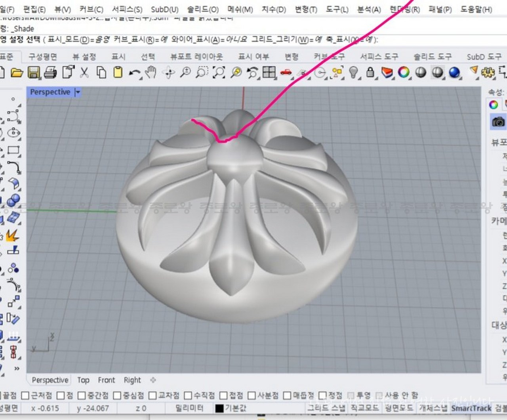Image resolution: width=507 pixels, height=420 pixels.
Task: Open the 도움말(H) menu
Action: [x=476, y=9]
